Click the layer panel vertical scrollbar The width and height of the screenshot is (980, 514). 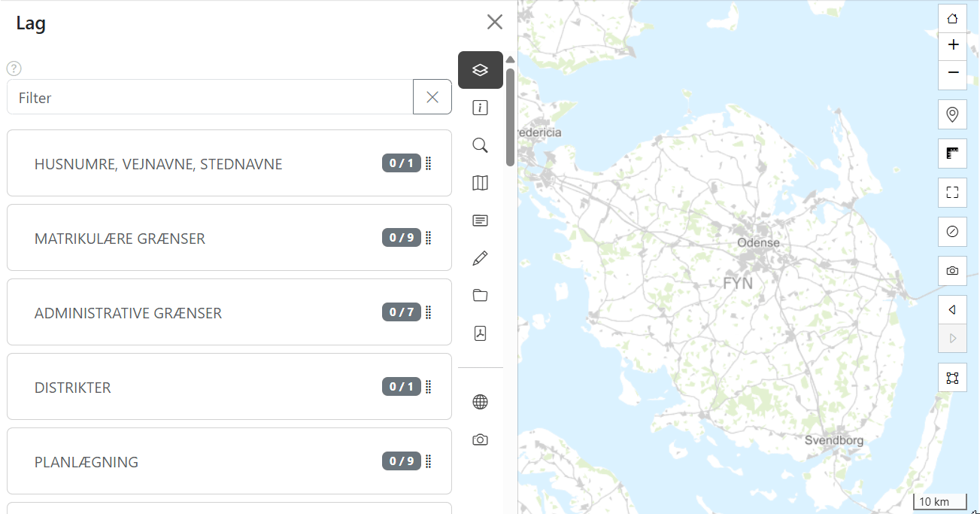510,117
